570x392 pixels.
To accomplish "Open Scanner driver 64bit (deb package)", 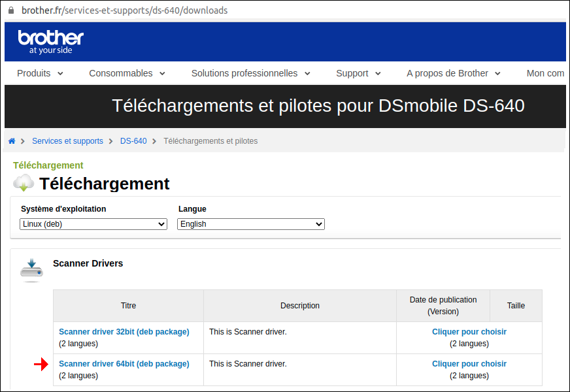I will [x=124, y=364].
